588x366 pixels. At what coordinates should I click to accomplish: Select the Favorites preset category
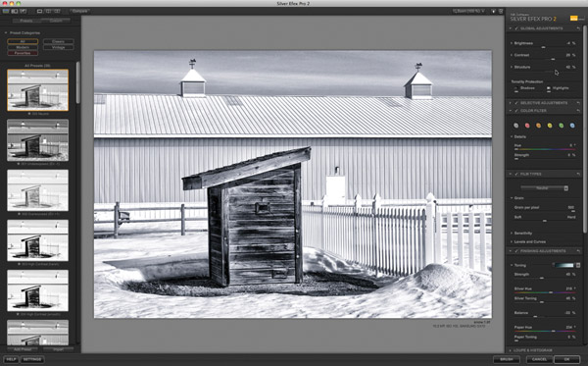[23, 53]
